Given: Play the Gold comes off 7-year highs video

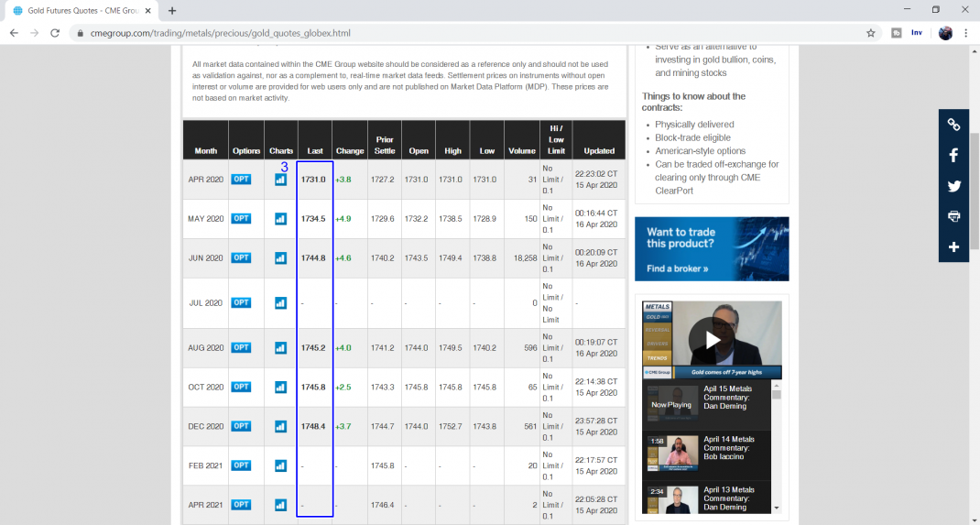Looking at the screenshot, I should click(x=712, y=340).
